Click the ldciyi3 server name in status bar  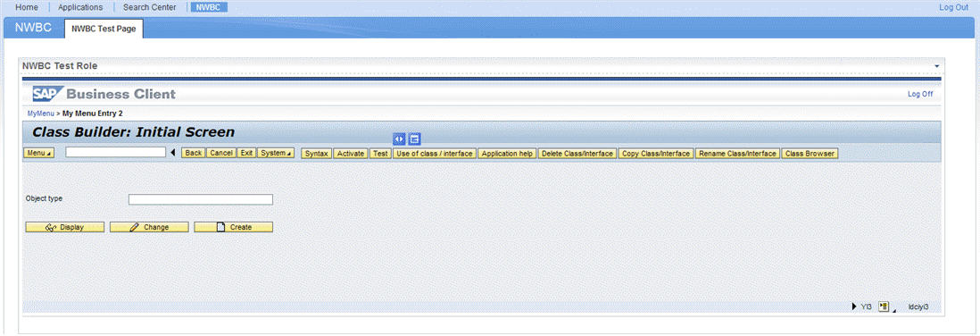pos(918,307)
